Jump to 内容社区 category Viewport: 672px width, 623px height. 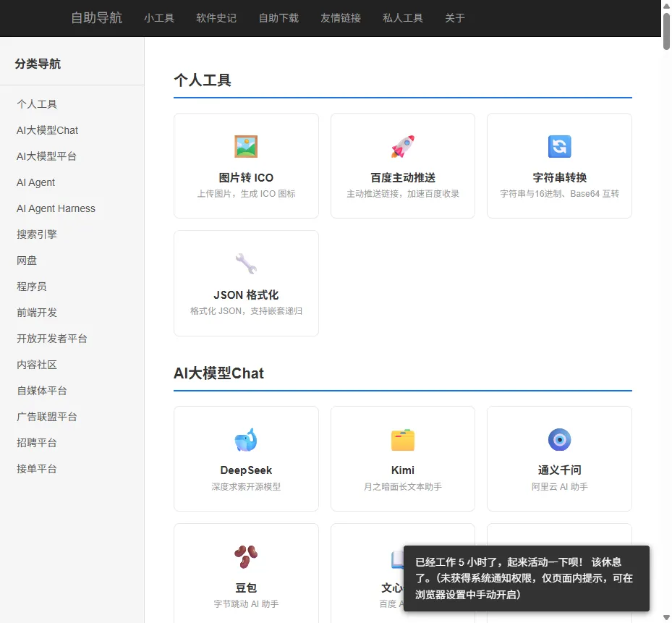tap(37, 365)
